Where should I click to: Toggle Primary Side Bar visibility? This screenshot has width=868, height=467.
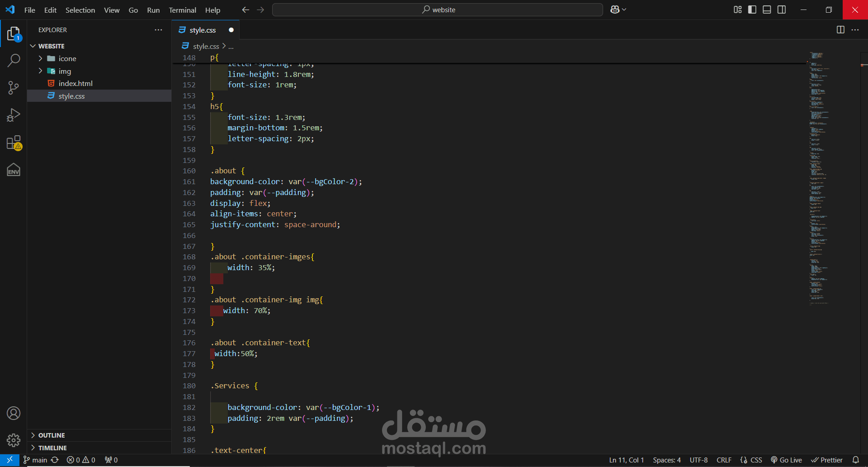pos(752,10)
